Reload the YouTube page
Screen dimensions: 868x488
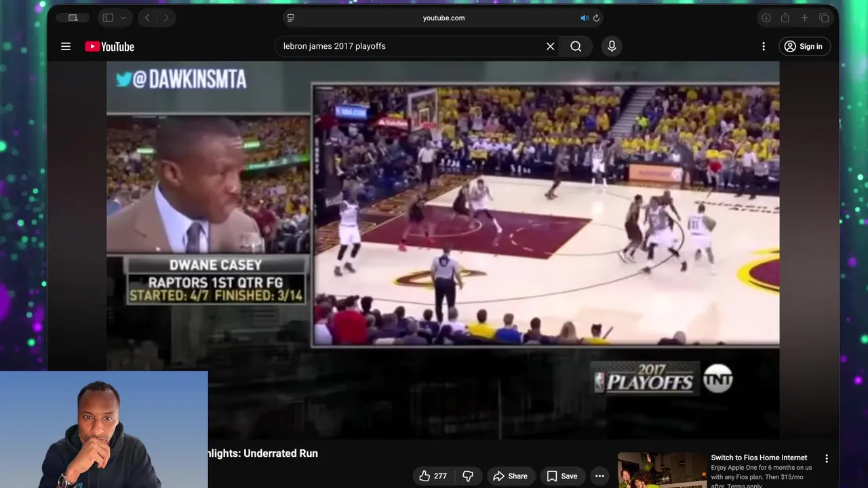(x=596, y=18)
